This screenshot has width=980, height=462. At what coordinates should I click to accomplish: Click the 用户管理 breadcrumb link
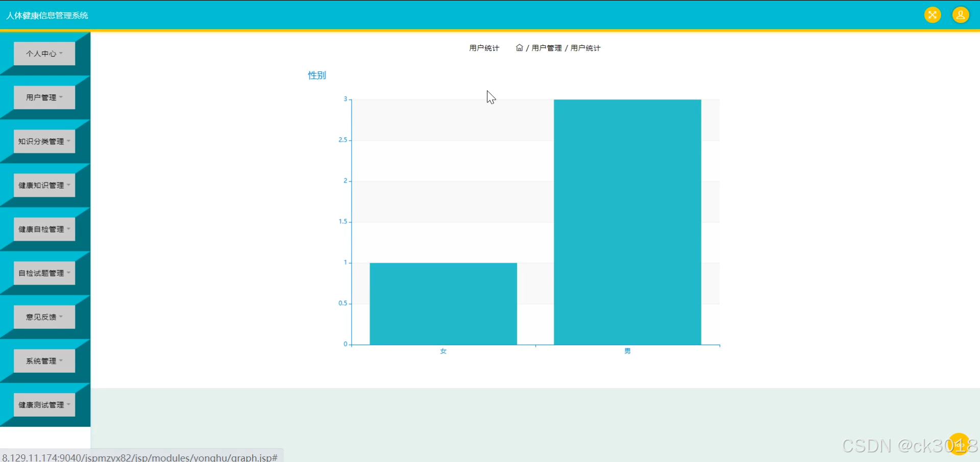pos(547,48)
